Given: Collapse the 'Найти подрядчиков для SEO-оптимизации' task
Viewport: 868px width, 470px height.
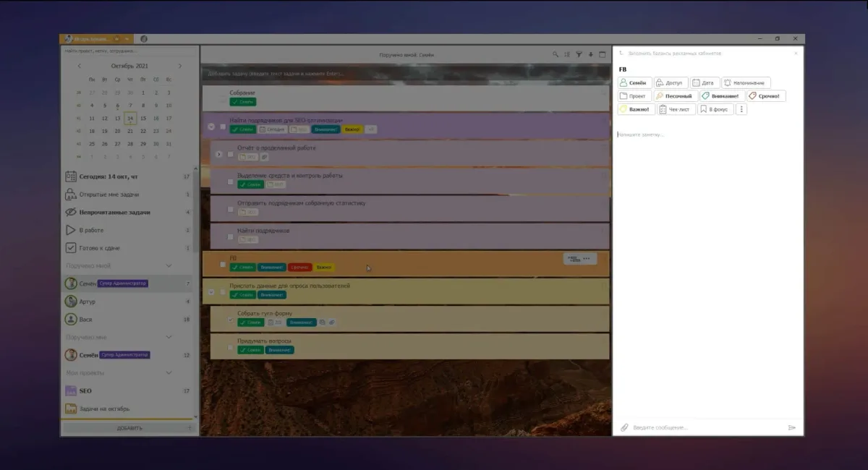Looking at the screenshot, I should pyautogui.click(x=211, y=126).
